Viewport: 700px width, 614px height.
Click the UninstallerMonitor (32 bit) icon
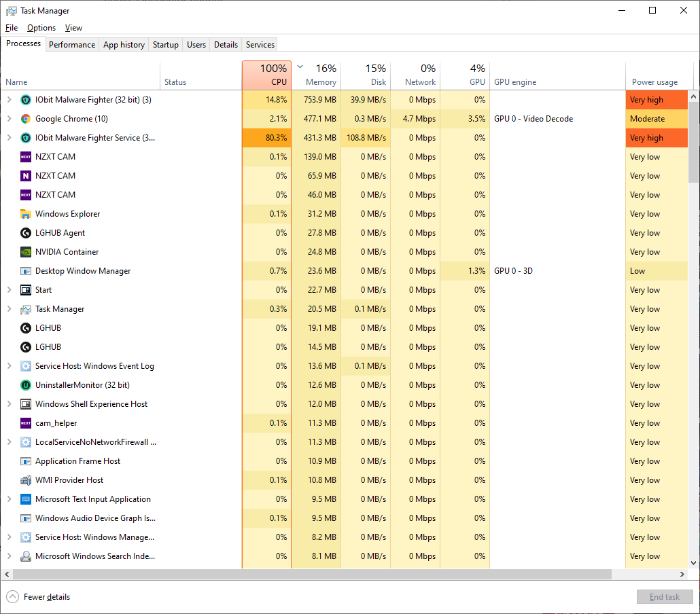[x=26, y=385]
